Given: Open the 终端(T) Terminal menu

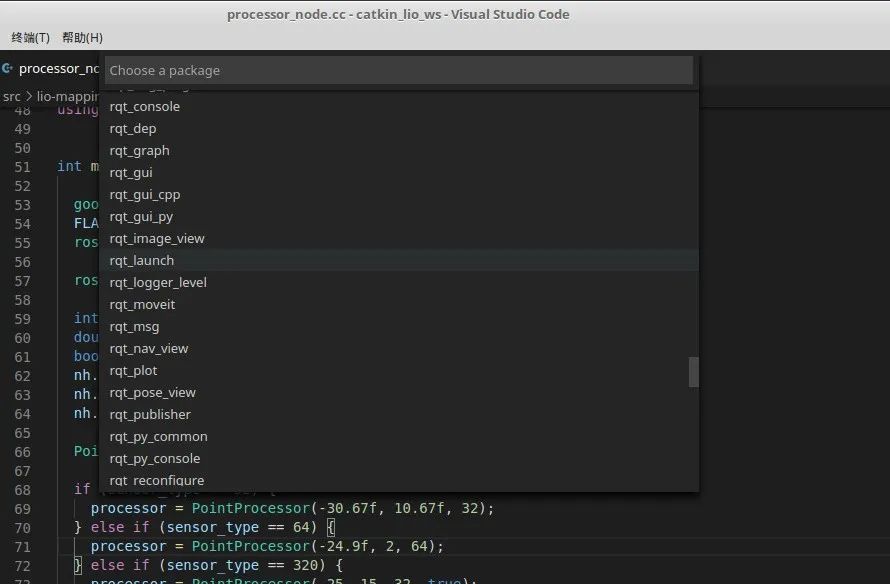Looking at the screenshot, I should pyautogui.click(x=31, y=37).
